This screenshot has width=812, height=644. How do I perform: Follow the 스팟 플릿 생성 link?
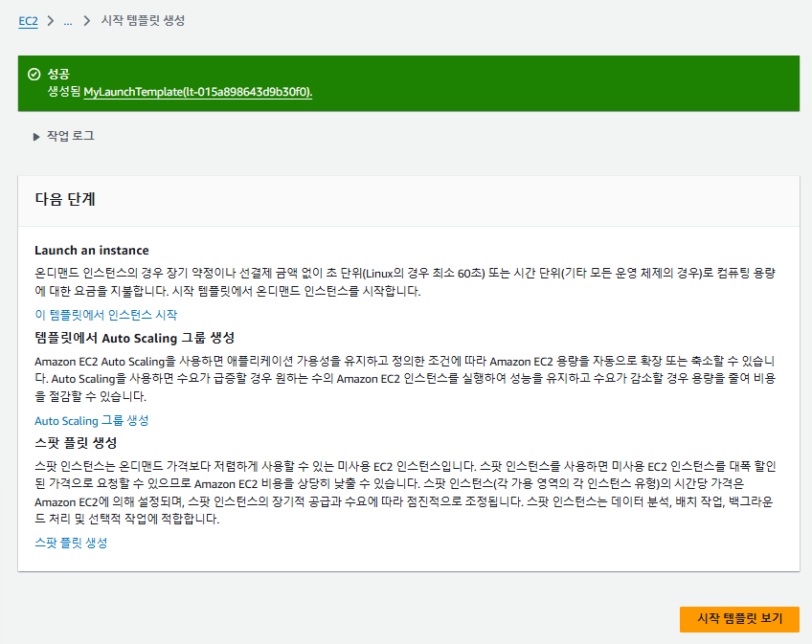point(71,543)
